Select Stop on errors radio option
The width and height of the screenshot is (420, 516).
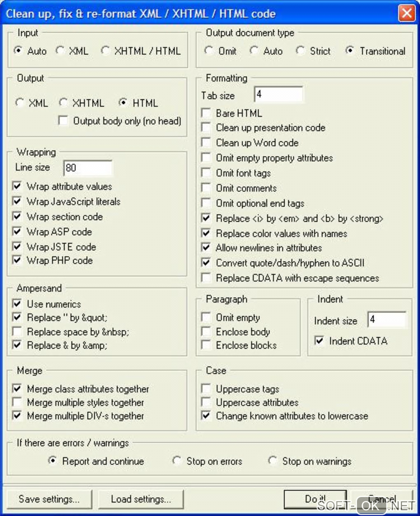click(x=177, y=461)
